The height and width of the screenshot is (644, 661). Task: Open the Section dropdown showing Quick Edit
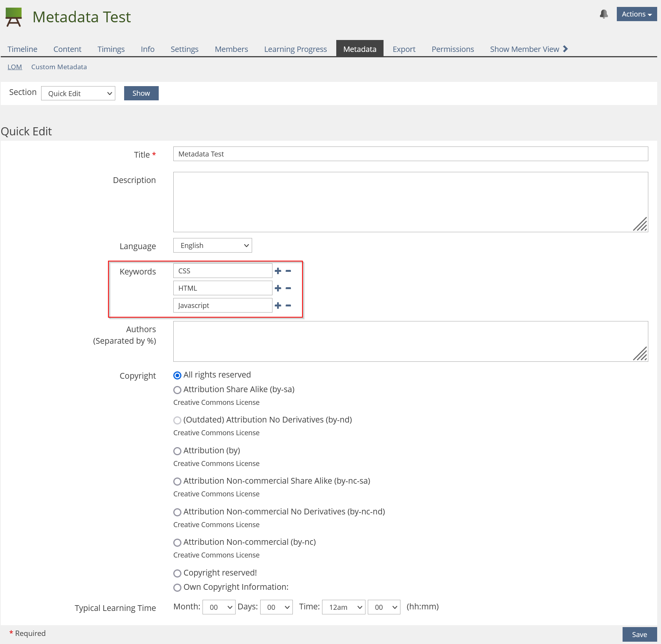click(x=78, y=93)
